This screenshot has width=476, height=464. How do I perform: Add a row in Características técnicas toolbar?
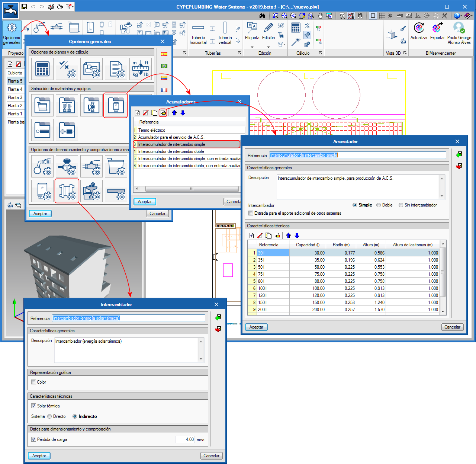pyautogui.click(x=251, y=236)
